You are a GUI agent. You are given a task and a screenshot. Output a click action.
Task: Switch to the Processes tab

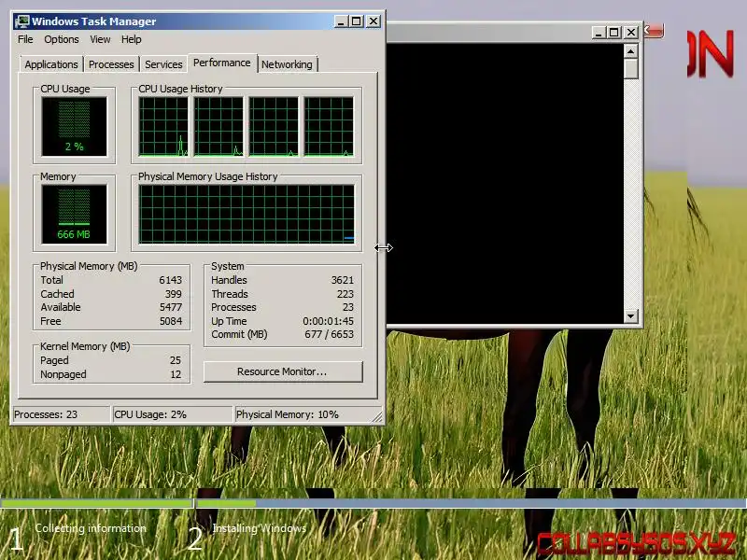click(x=111, y=64)
